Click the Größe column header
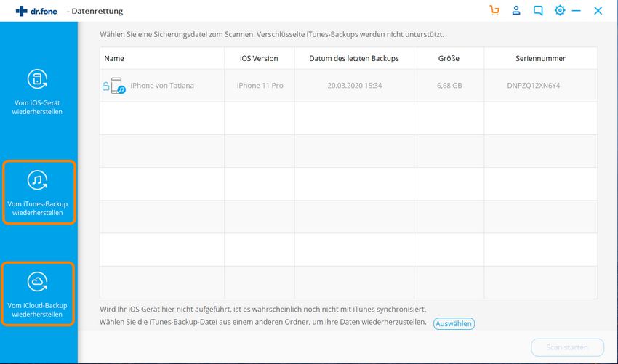Image resolution: width=618 pixels, height=364 pixels. [x=449, y=58]
